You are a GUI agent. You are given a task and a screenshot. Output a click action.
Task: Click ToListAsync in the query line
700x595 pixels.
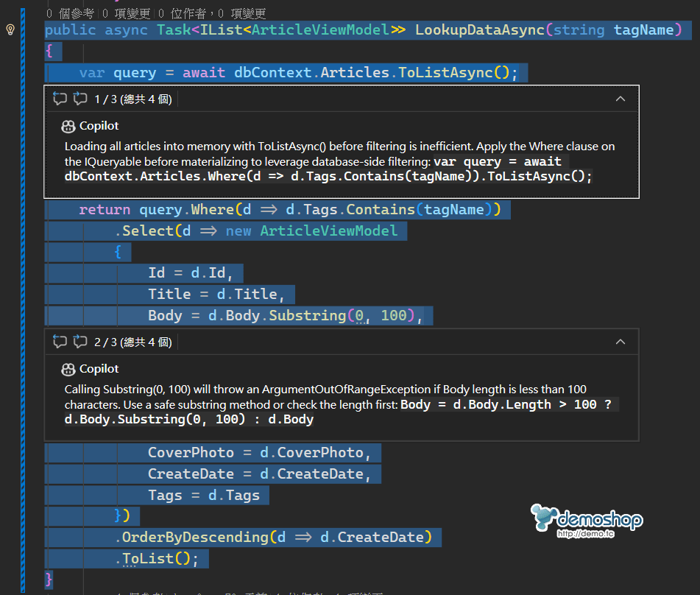(446, 73)
